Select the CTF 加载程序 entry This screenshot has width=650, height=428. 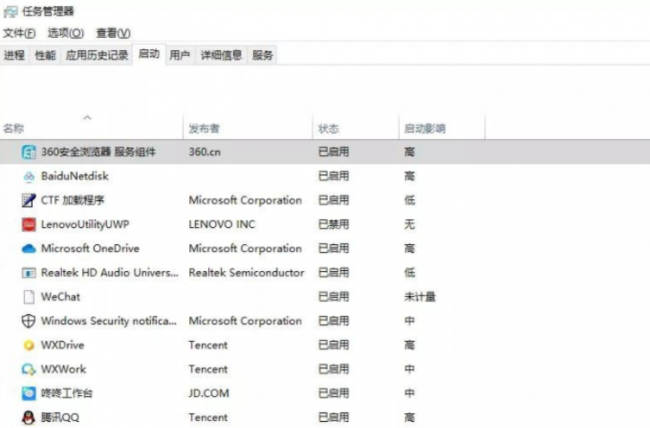(x=73, y=200)
